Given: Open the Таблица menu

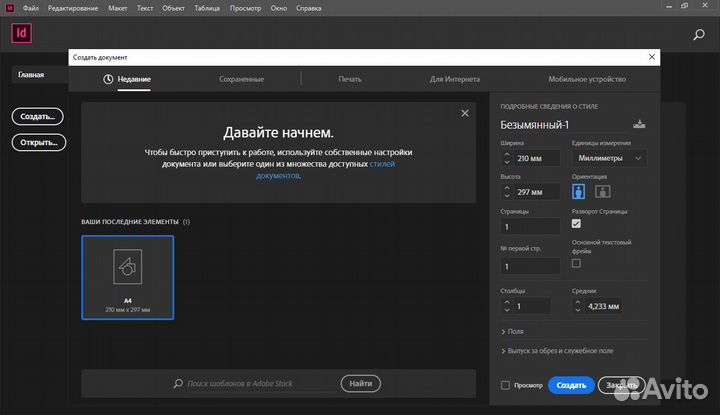Looking at the screenshot, I should [207, 8].
